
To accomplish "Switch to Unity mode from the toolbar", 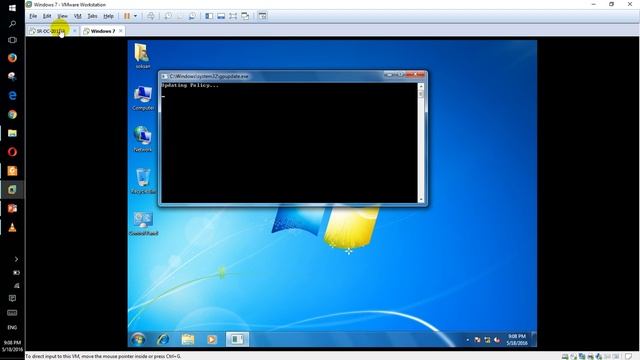I will 245,16.
